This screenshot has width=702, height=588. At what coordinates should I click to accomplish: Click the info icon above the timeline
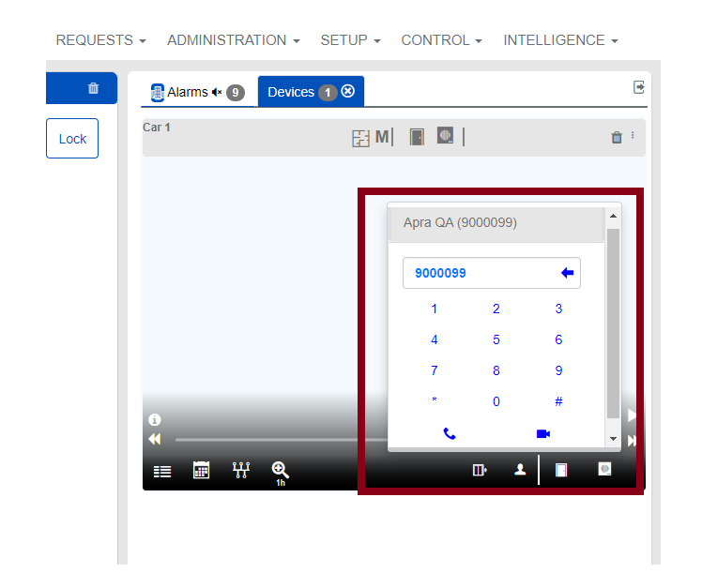click(155, 420)
